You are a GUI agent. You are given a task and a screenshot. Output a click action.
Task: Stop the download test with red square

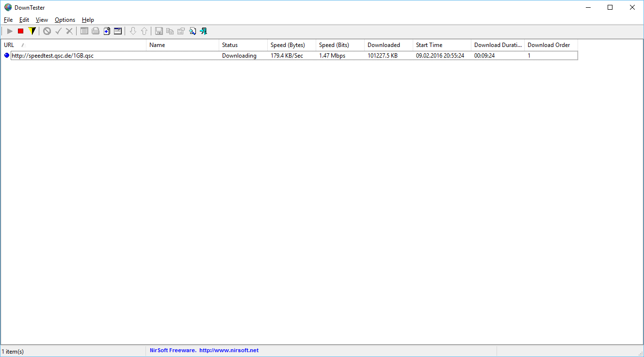20,31
